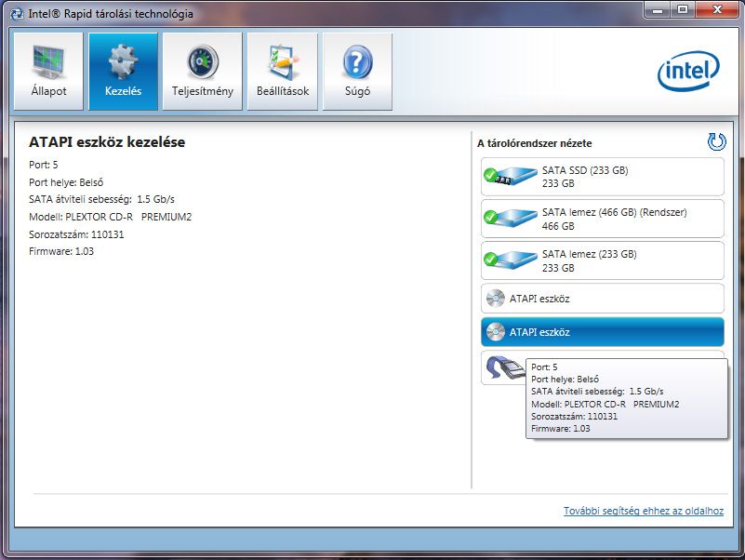Click the question mark icon on Súgó

point(357,61)
